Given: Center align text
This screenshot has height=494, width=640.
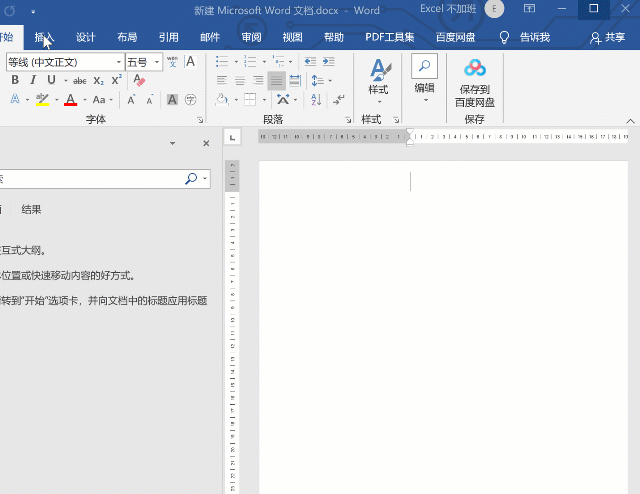Looking at the screenshot, I should tap(240, 80).
